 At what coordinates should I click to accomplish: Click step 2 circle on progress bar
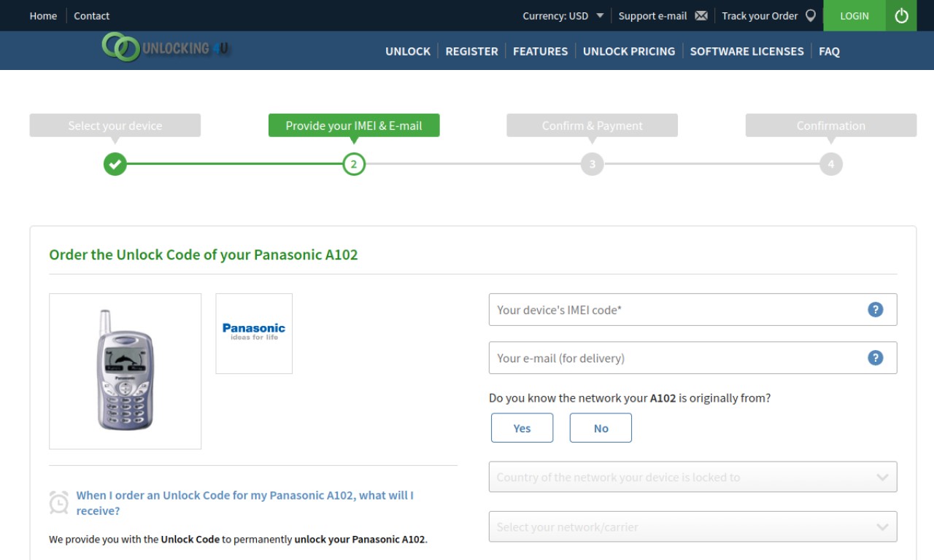pos(354,164)
